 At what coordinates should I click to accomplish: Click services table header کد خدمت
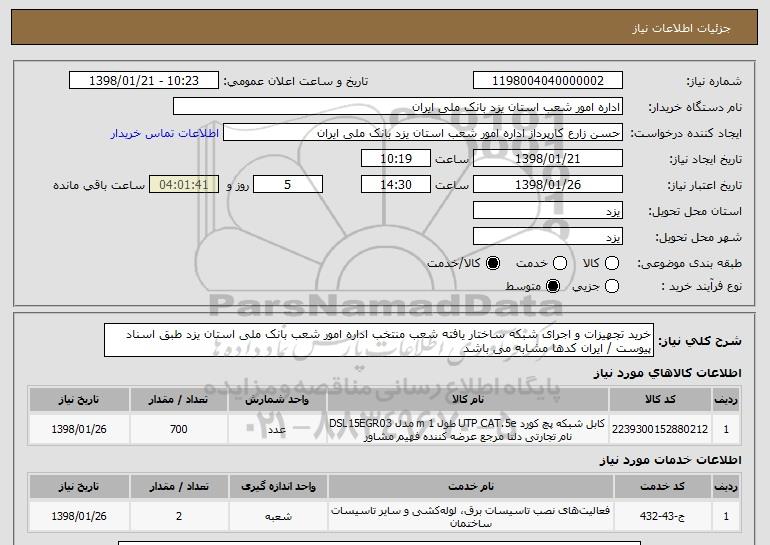pos(662,487)
